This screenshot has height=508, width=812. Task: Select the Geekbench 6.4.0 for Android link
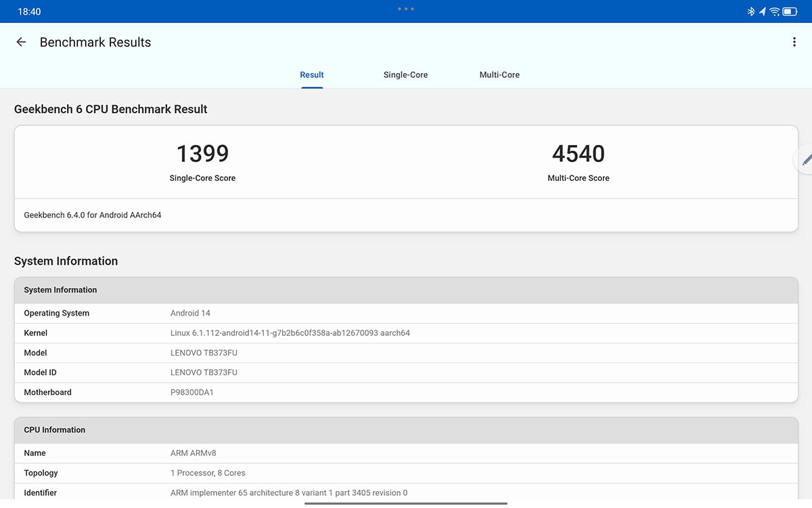pyautogui.click(x=93, y=215)
